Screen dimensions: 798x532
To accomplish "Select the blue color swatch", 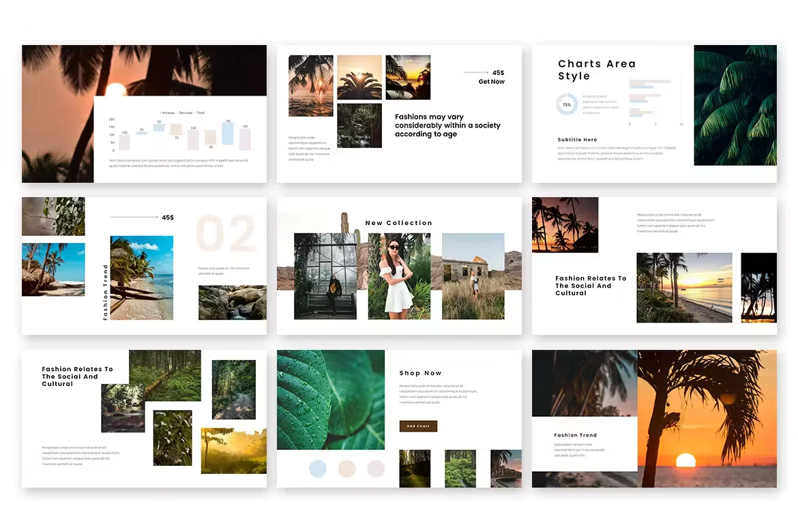I will (318, 469).
